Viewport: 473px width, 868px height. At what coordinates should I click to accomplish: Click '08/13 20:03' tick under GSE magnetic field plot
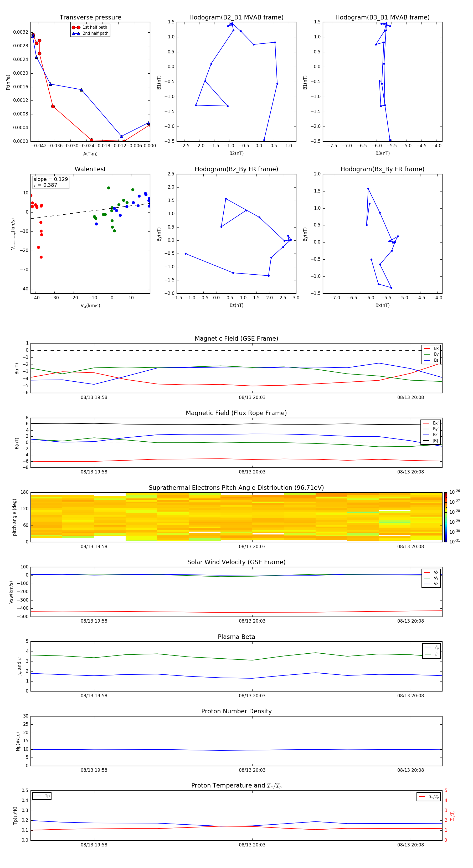(x=252, y=397)
